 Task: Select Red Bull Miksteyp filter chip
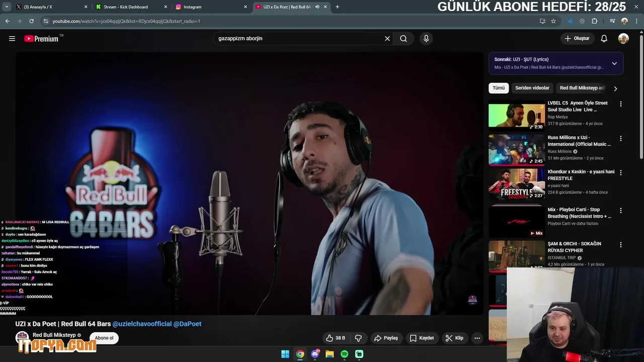point(581,88)
